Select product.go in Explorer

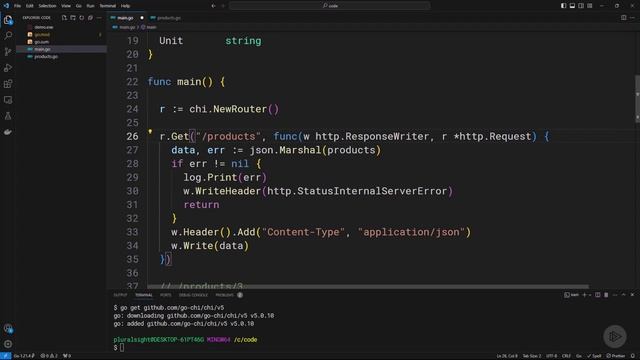tap(61, 56)
